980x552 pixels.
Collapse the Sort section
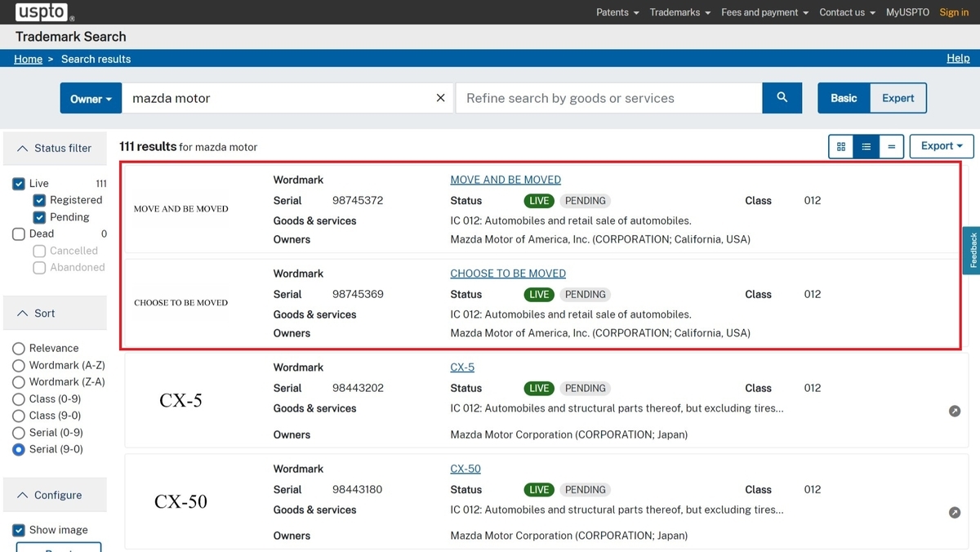click(x=55, y=314)
